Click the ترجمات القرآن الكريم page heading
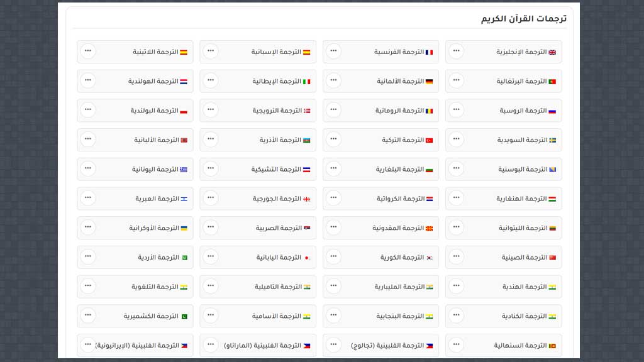This screenshot has width=644, height=362. [x=524, y=19]
